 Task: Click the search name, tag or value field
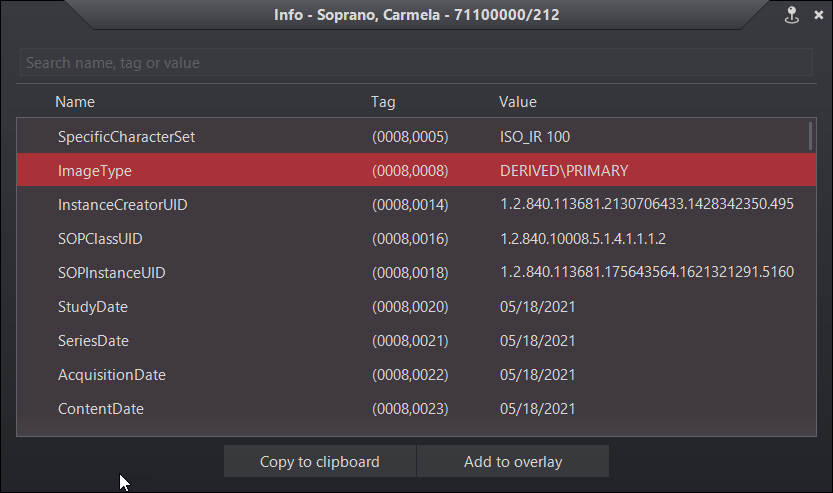click(x=415, y=63)
